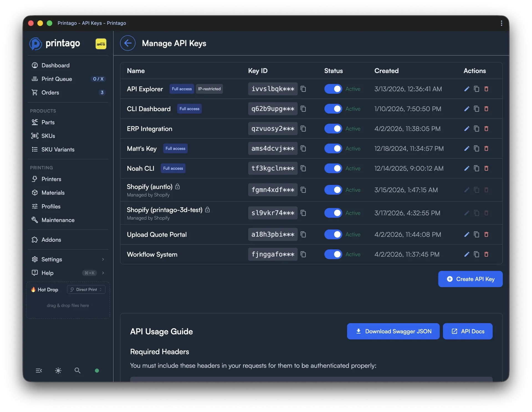Disable the ERP Integration key
Screen dimensions: 532x412
point(333,129)
